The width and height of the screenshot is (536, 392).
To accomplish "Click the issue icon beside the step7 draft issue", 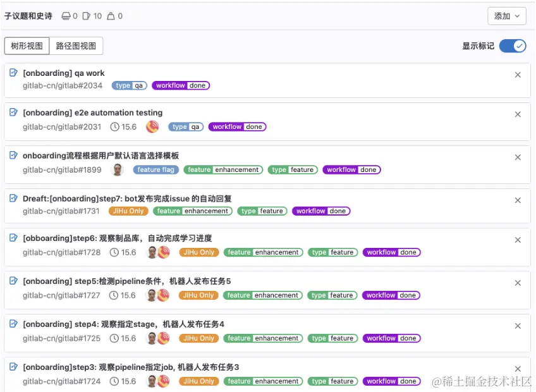I will click(14, 198).
